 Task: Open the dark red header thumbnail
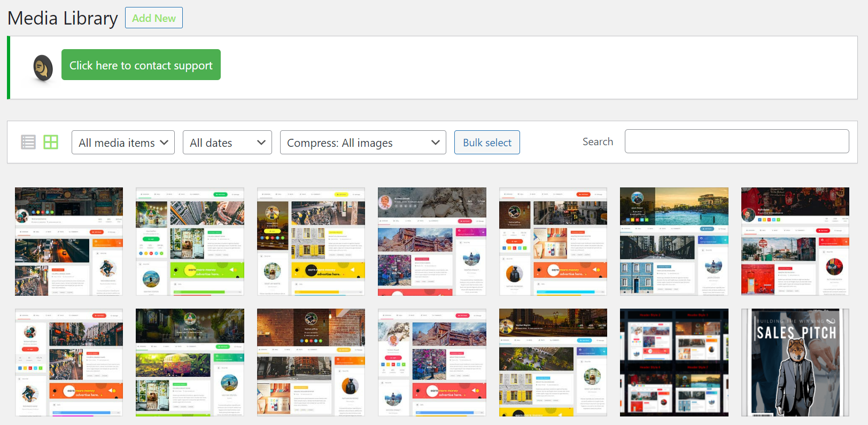(x=795, y=241)
